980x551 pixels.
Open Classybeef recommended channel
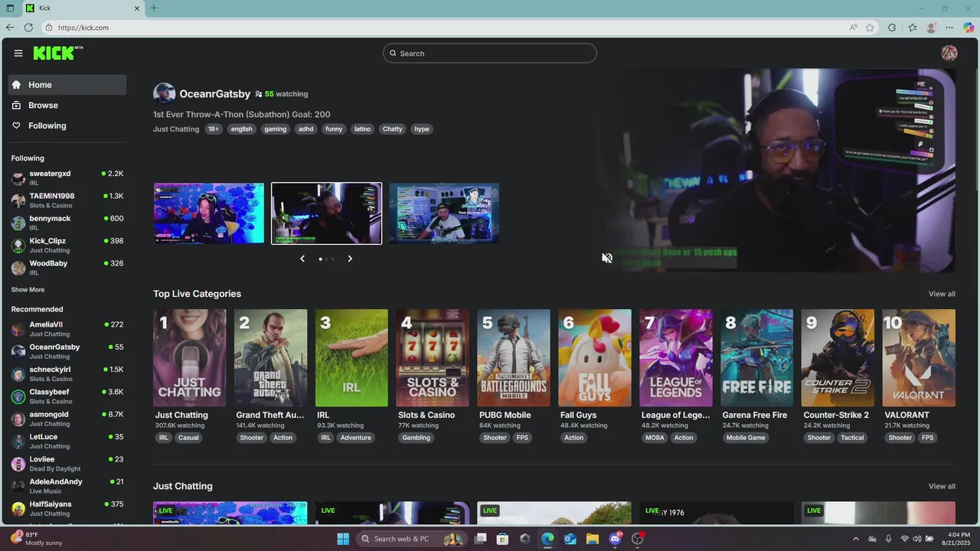(67, 396)
